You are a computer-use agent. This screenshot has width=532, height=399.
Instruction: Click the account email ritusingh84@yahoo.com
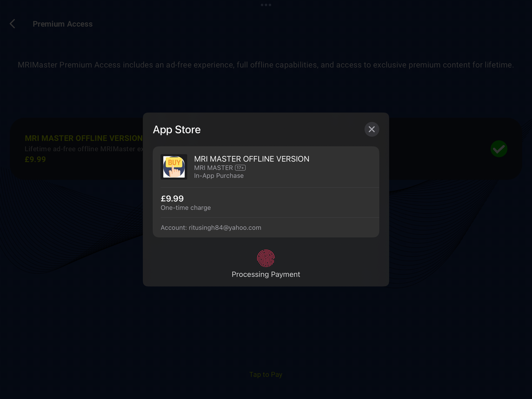[x=225, y=228]
